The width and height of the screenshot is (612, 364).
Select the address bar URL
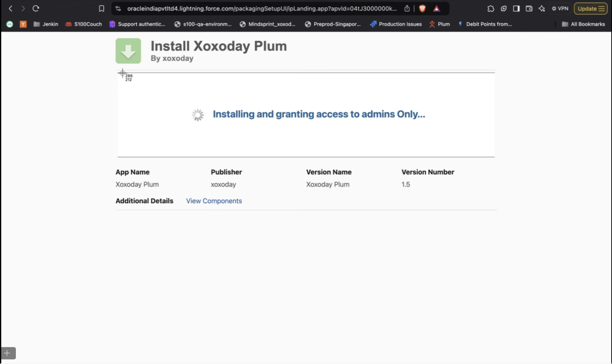coord(262,8)
